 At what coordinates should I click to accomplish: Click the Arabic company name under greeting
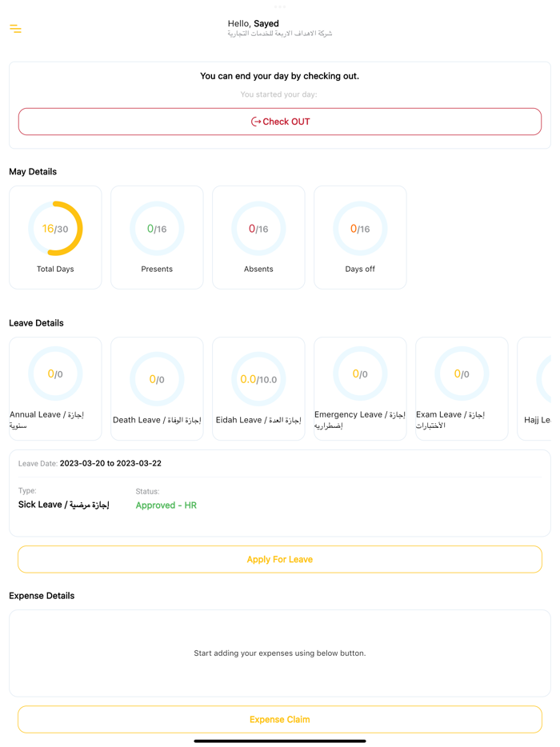280,34
